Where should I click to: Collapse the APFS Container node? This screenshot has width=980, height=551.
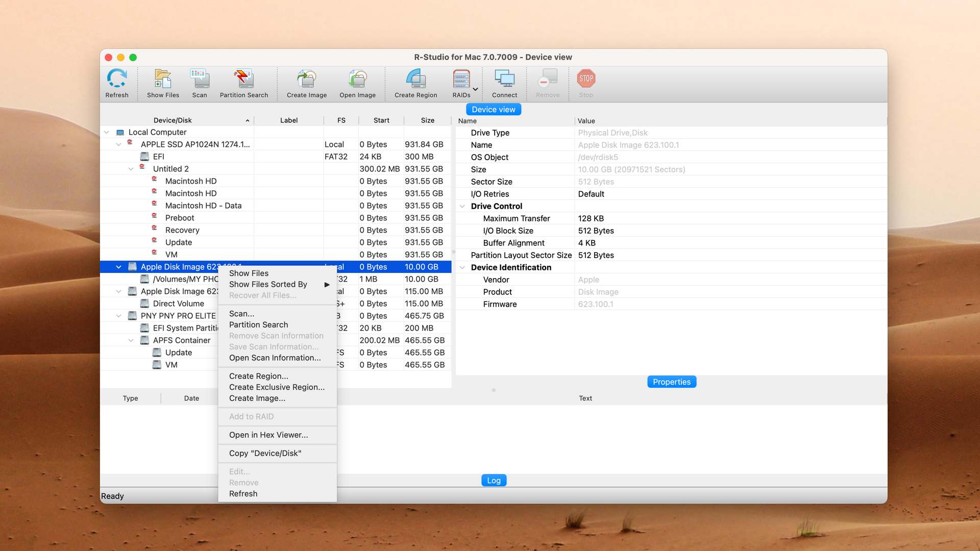131,340
